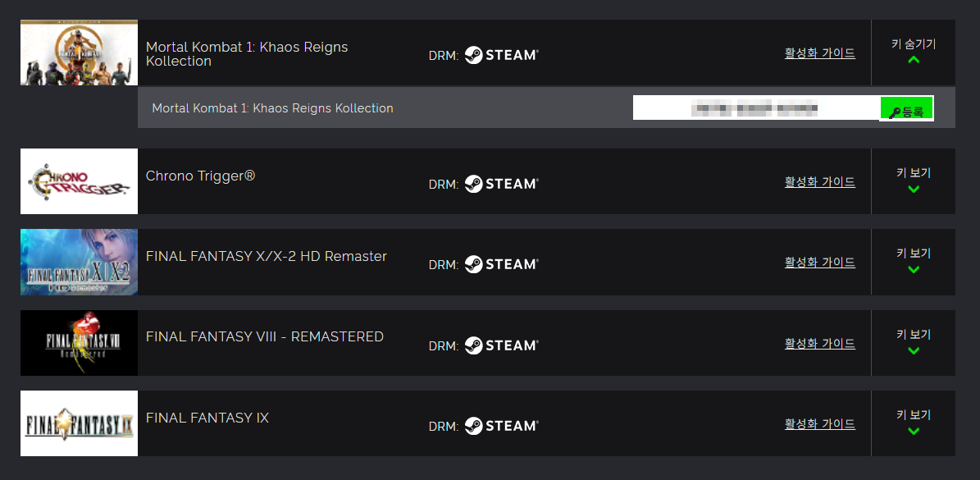
Task: Open the Chrono Trigger 활성화 가이드 link
Action: click(819, 182)
